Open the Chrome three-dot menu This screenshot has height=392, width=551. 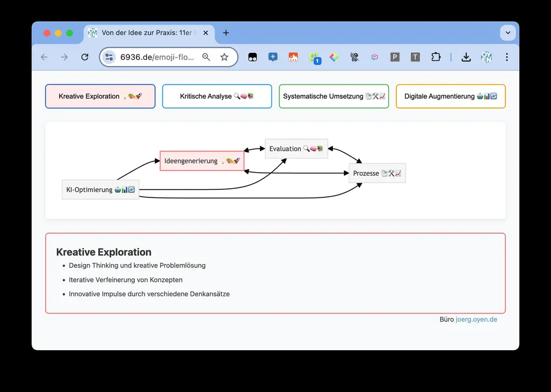coord(507,57)
